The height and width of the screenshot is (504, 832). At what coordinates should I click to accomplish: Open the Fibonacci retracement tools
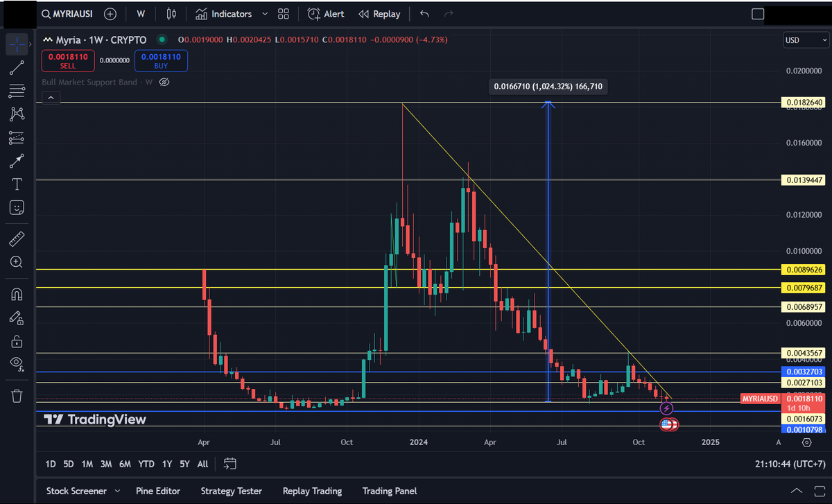tap(17, 91)
